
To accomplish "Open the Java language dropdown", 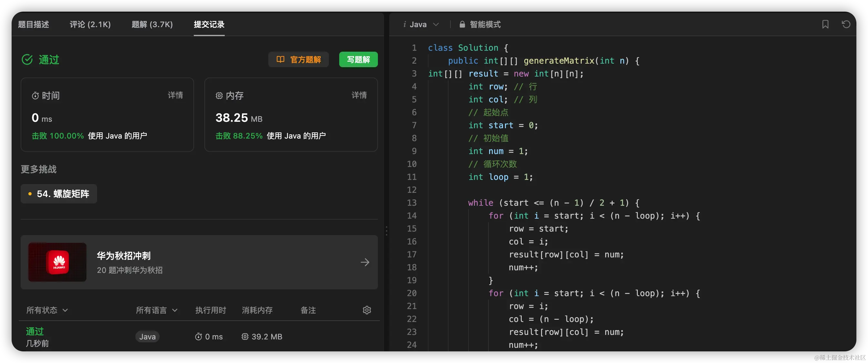I will (421, 24).
